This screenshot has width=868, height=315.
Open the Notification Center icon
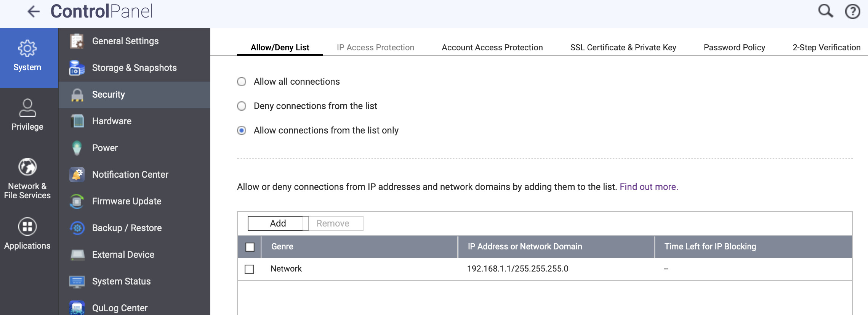click(x=77, y=175)
